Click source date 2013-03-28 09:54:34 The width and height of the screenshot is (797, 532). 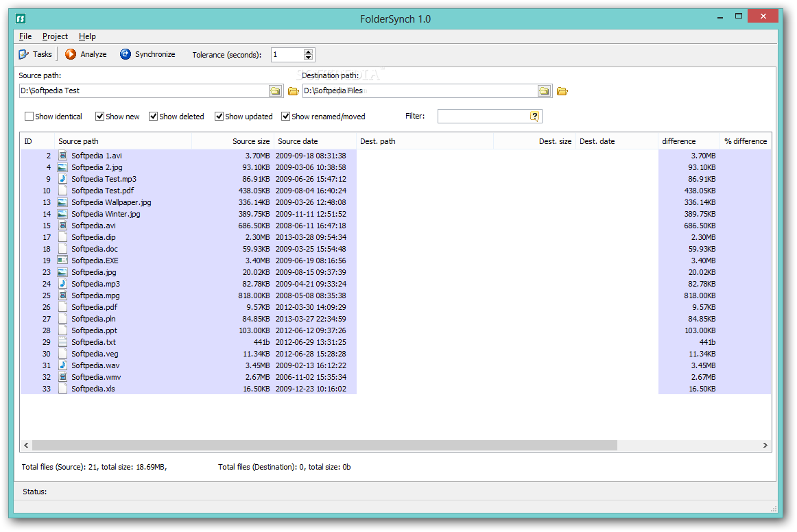click(x=311, y=237)
